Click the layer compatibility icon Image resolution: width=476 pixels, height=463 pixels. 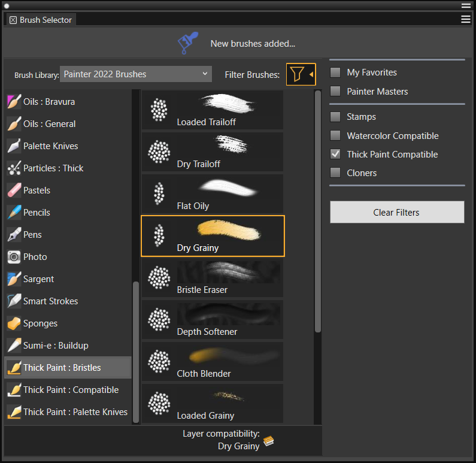269,441
